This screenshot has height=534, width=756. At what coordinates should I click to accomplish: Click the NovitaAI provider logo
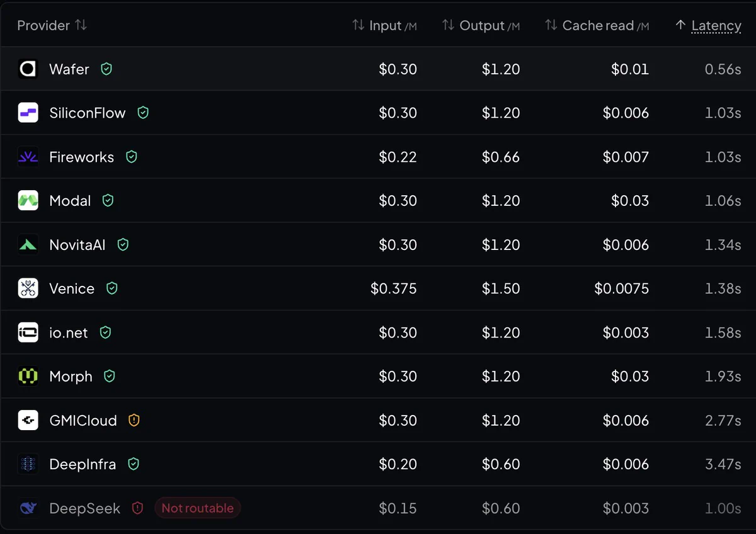(28, 244)
